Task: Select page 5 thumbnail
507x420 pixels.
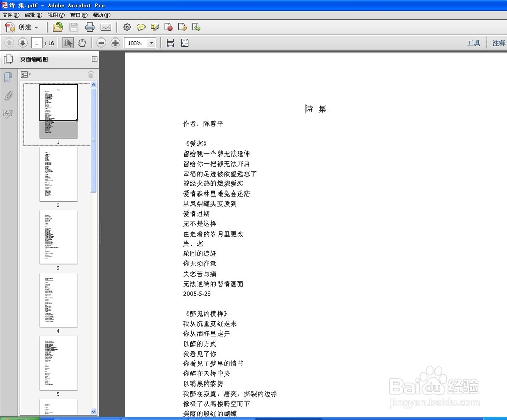Action: click(58, 363)
